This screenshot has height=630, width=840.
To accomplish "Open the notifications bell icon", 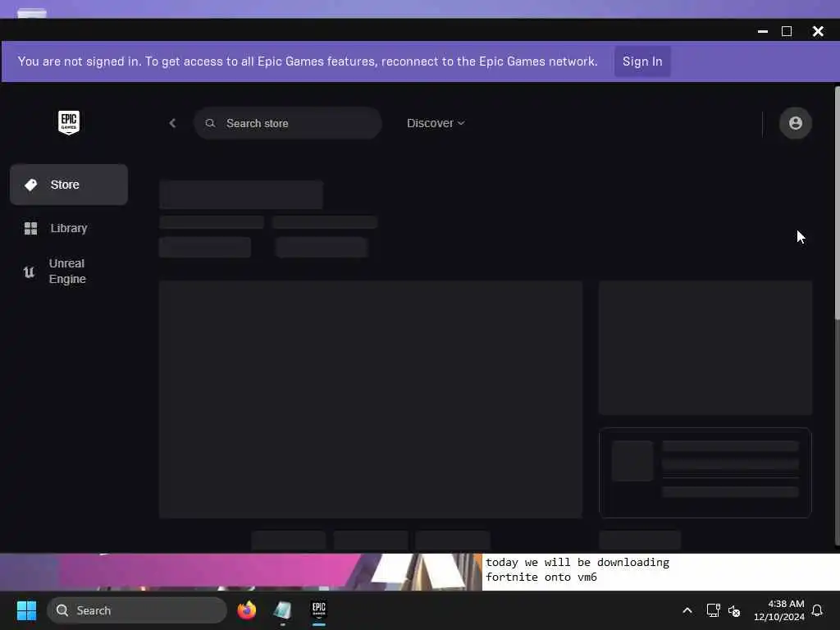I will [x=818, y=610].
